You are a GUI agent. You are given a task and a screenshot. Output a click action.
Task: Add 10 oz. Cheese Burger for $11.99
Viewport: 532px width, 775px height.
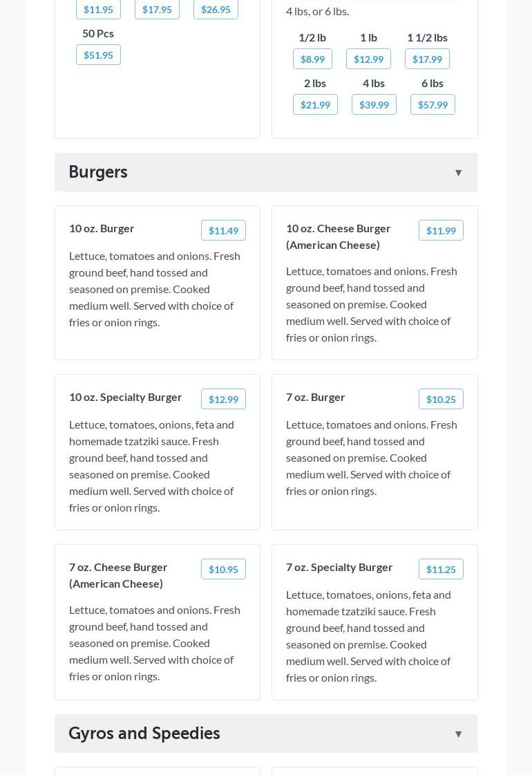pyautogui.click(x=441, y=231)
